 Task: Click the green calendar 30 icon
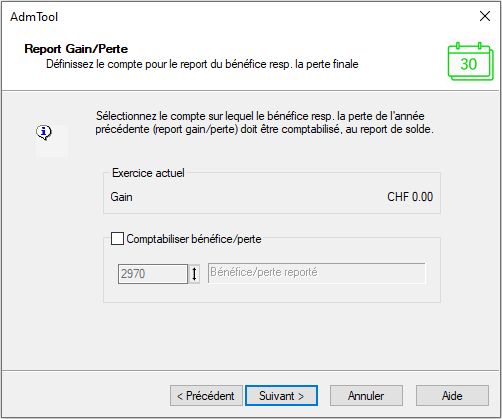[x=470, y=61]
